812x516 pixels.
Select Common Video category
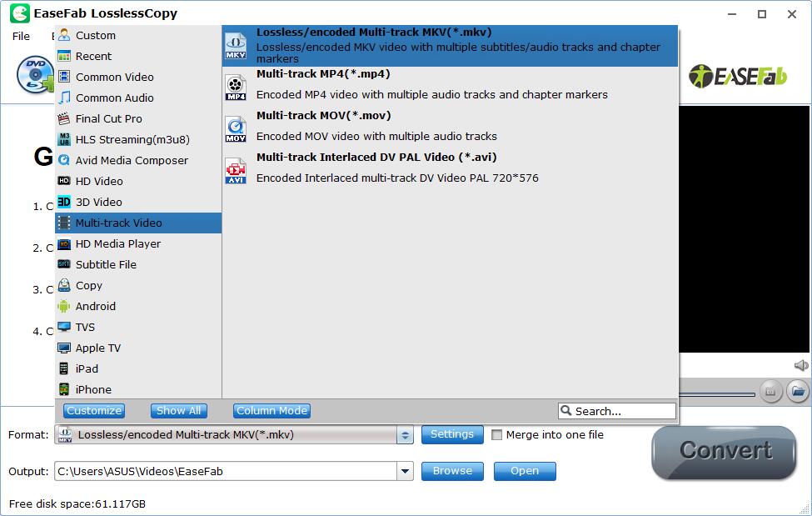point(138,77)
